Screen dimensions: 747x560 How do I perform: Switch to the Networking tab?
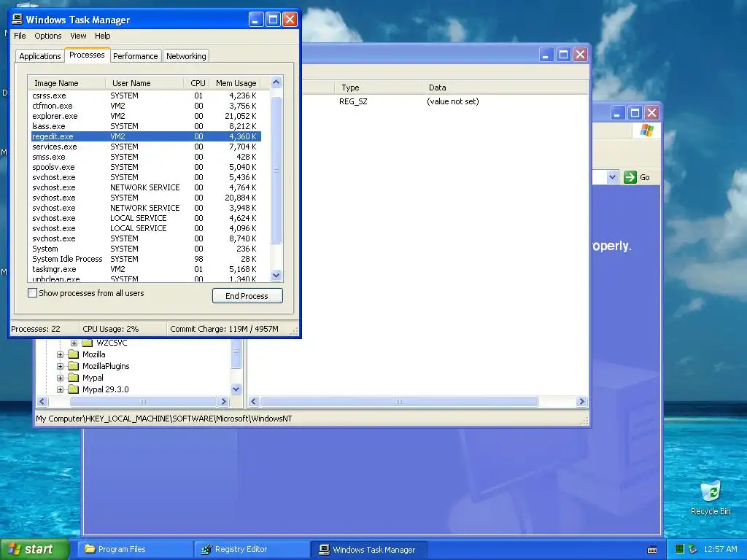[186, 56]
